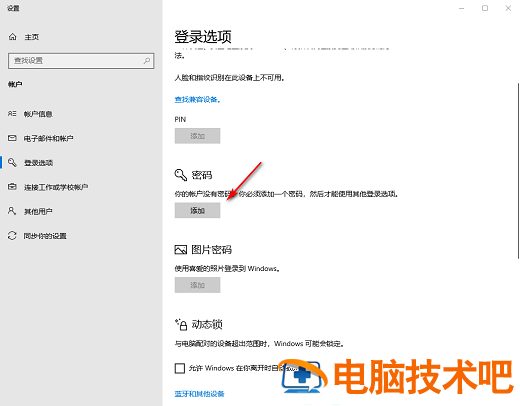520x406 pixels.
Task: Maximize the 设置 window
Action: pyautogui.click(x=485, y=8)
